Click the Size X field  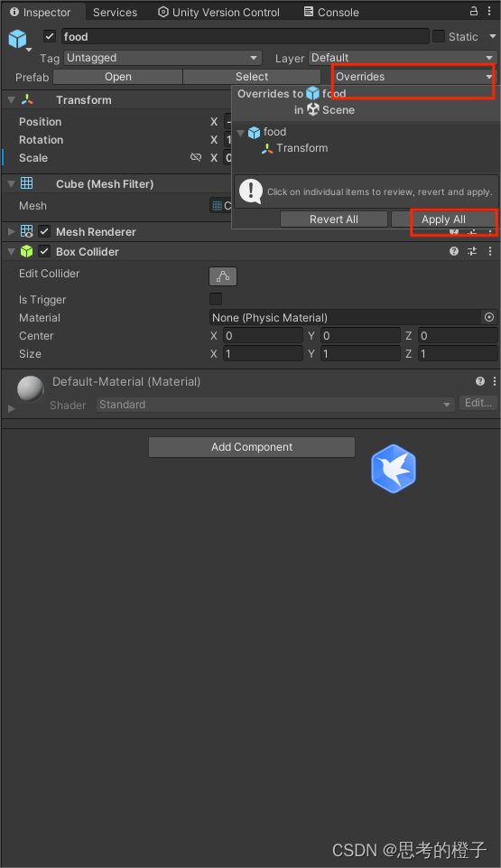click(263, 354)
